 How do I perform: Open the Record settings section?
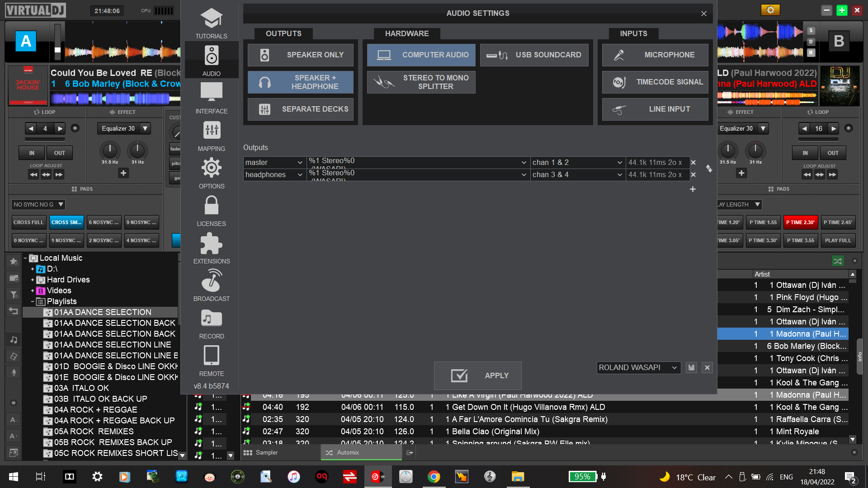click(x=211, y=323)
